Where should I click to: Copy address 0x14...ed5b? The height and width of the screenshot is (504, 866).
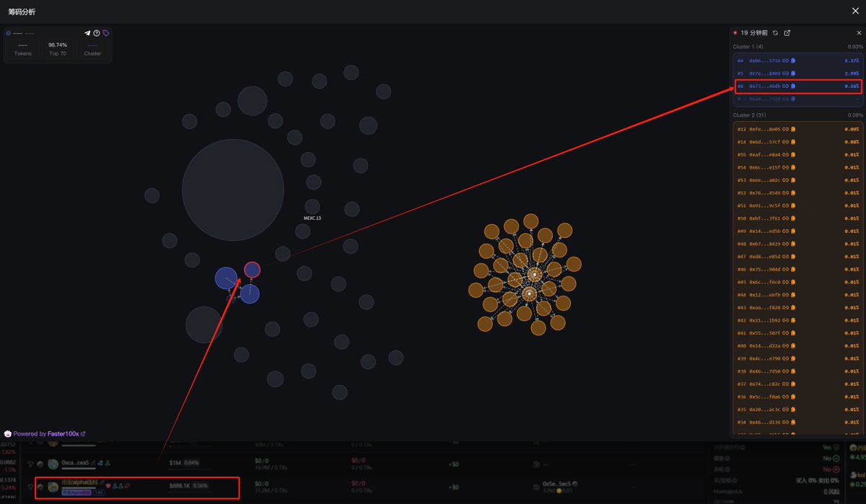pos(792,231)
